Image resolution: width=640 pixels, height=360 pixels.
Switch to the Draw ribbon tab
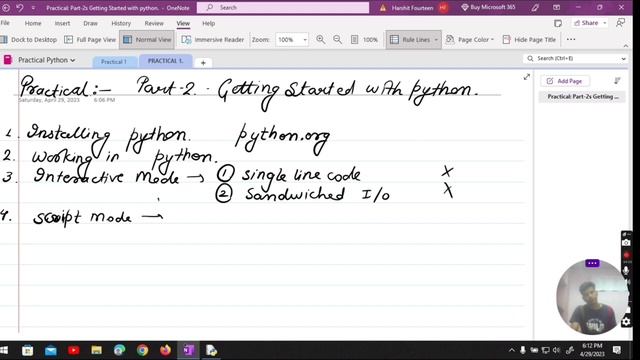91,23
